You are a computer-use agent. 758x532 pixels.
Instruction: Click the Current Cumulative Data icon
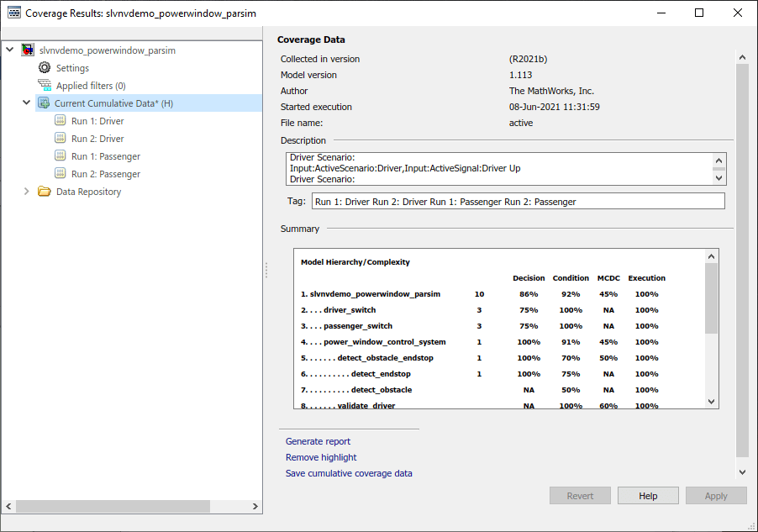click(x=44, y=103)
